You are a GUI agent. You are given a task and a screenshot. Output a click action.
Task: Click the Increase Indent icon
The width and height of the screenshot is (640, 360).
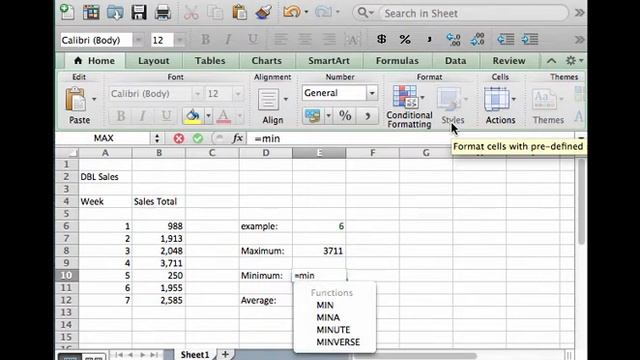(x=530, y=39)
